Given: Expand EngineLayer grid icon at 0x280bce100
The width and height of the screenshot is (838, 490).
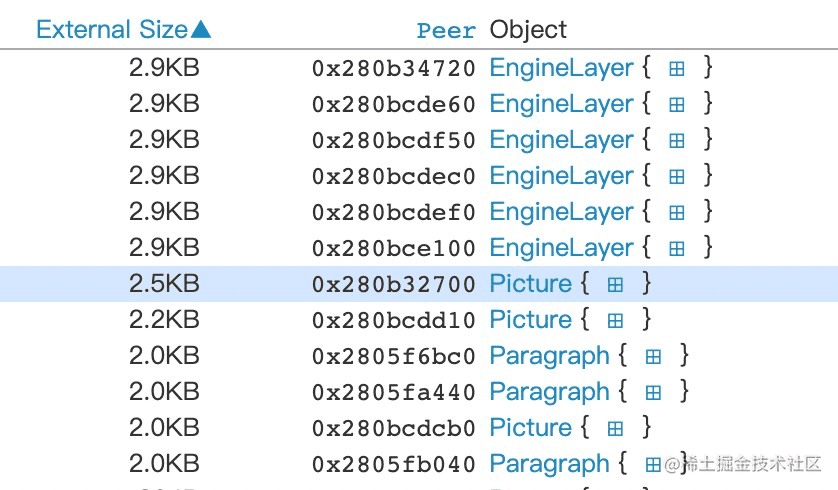Looking at the screenshot, I should click(x=677, y=248).
